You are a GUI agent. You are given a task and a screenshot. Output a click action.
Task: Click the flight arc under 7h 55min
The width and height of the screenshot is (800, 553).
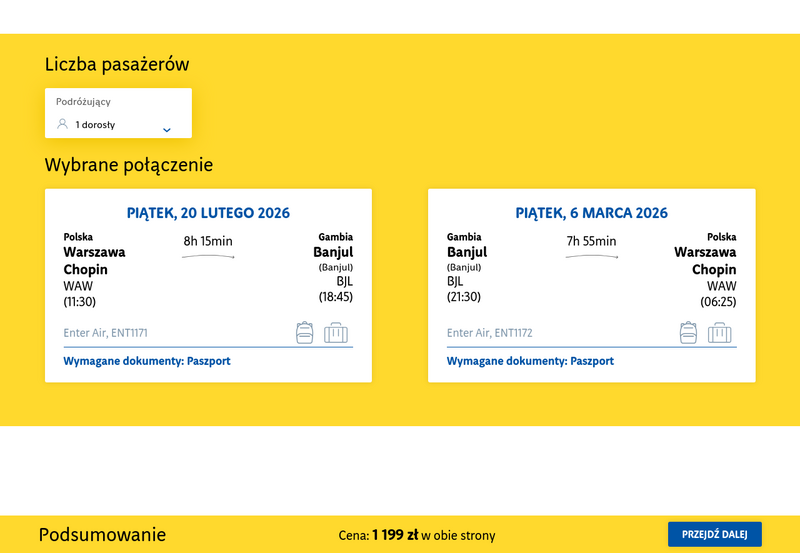tap(592, 257)
